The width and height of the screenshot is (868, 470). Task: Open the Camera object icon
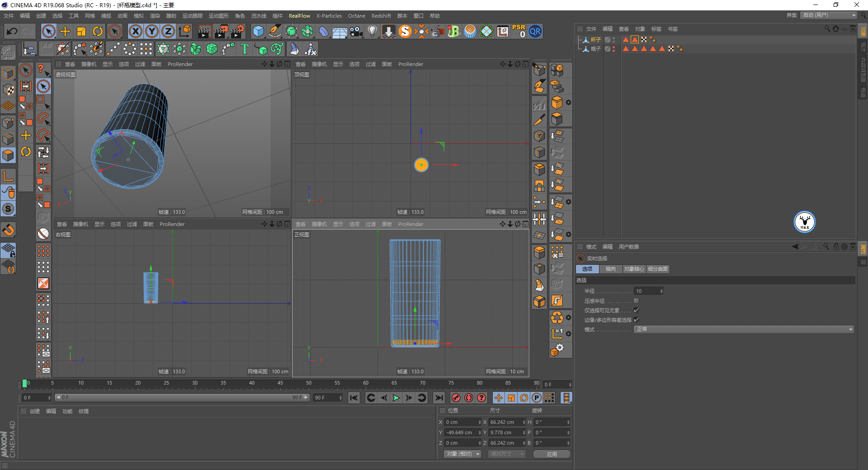[x=356, y=31]
